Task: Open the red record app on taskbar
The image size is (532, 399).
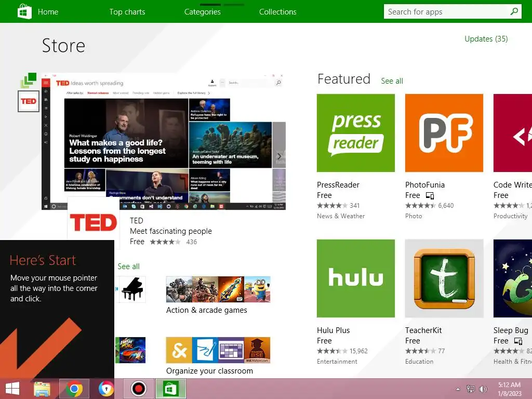Action: coord(138,389)
